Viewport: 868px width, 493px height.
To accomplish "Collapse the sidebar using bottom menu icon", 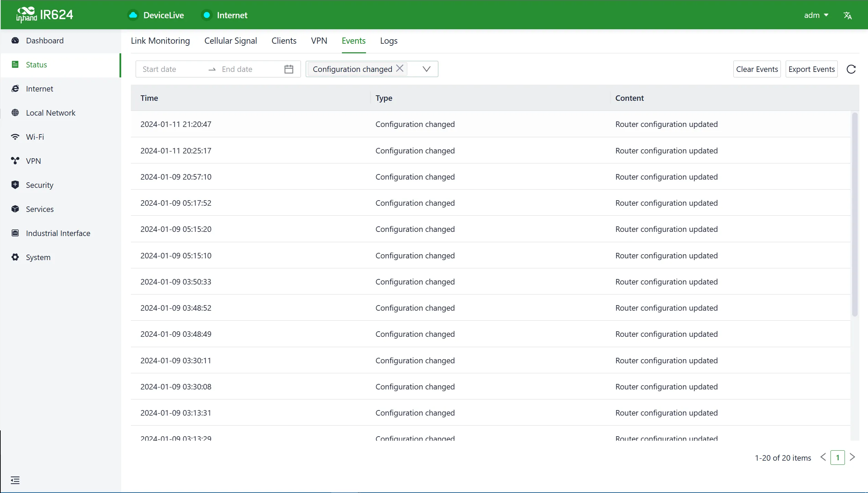I will 15,480.
